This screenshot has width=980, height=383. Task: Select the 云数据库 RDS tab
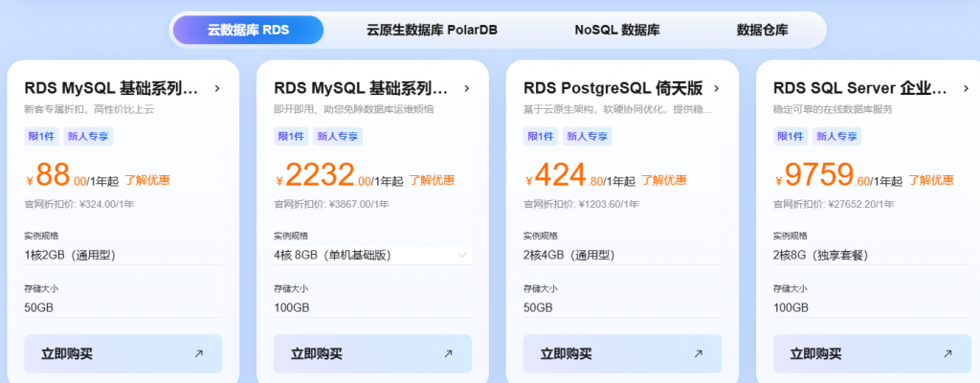(248, 30)
